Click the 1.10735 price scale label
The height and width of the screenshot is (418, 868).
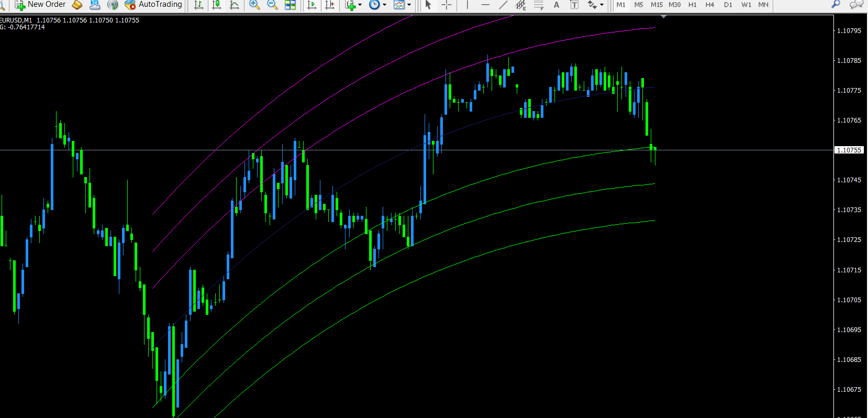(x=849, y=210)
